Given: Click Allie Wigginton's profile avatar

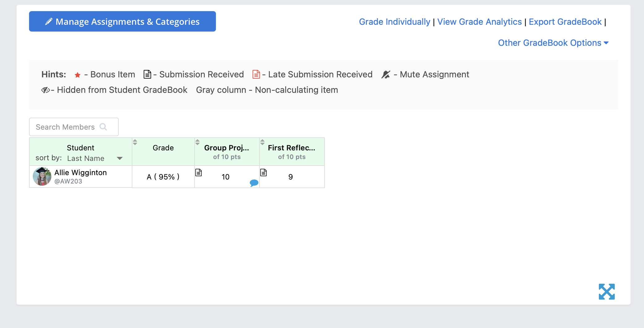Looking at the screenshot, I should point(42,176).
